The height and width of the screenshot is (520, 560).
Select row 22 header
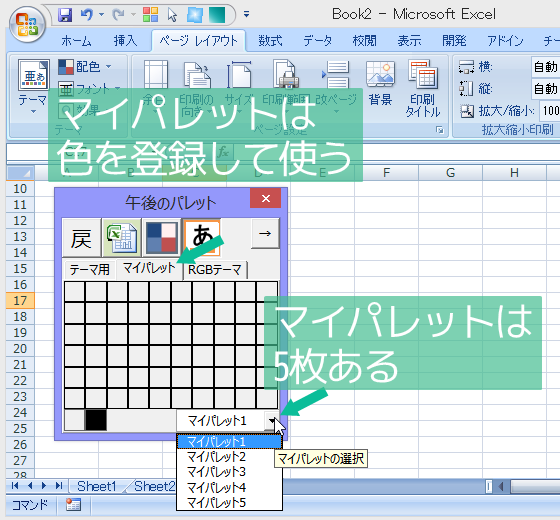20,380
